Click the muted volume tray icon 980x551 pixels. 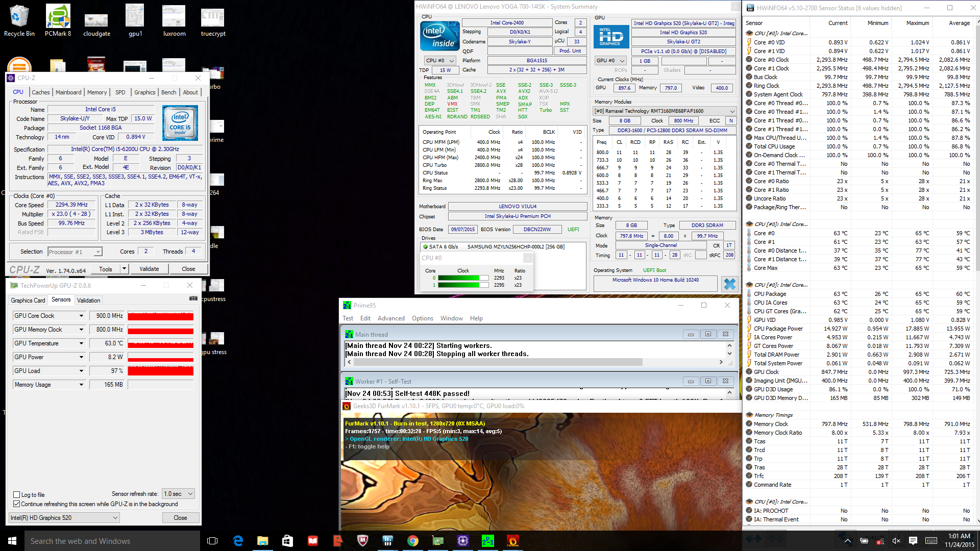coord(896,541)
